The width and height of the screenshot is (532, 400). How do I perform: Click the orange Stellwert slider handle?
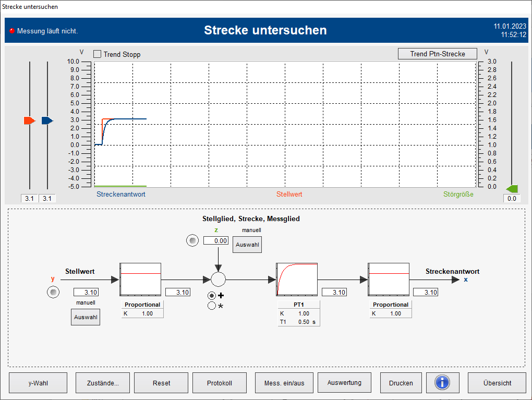coord(30,120)
